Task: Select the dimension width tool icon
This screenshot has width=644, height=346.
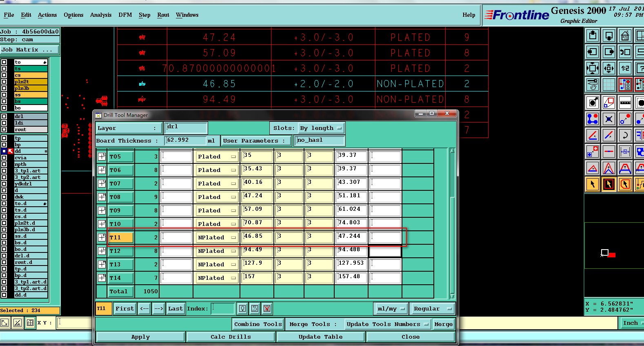Action: [625, 152]
